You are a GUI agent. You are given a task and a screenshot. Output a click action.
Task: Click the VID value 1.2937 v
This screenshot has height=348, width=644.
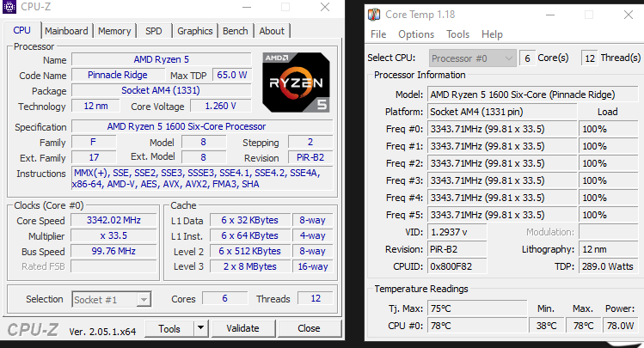(x=457, y=232)
